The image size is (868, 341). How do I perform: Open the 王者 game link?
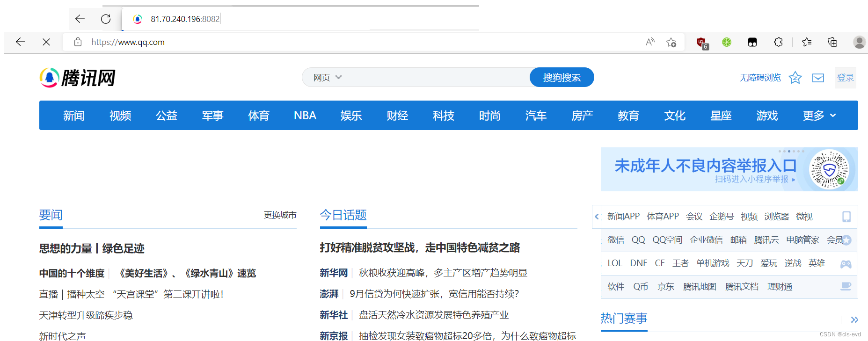680,263
